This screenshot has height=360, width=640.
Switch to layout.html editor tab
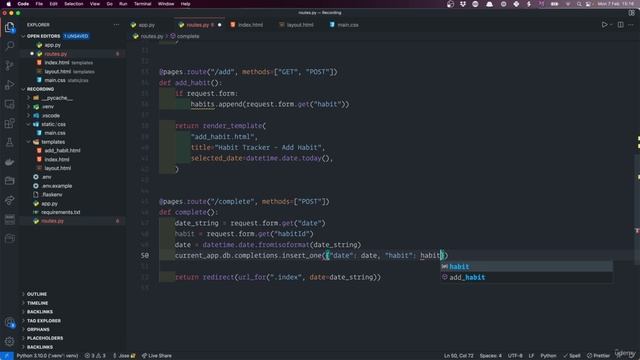click(x=297, y=25)
